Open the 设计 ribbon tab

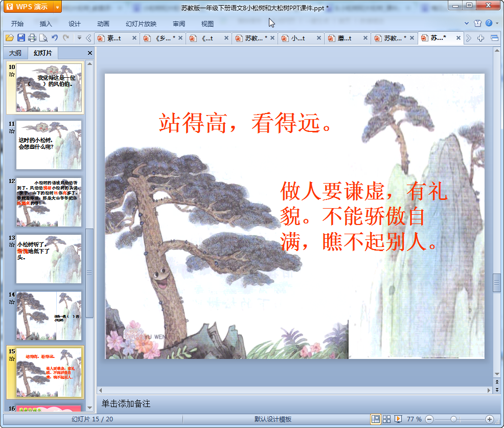[74, 24]
